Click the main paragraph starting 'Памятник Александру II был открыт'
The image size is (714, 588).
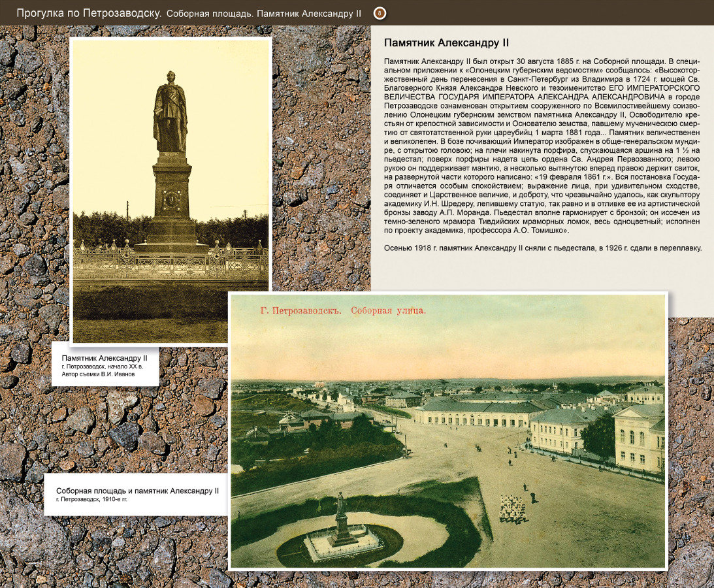pos(542,146)
